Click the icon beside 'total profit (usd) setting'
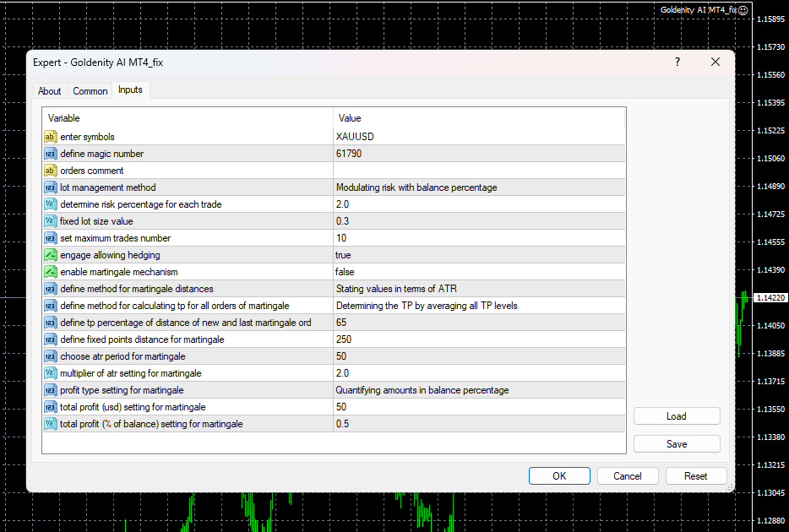The height and width of the screenshot is (532, 789). pyautogui.click(x=51, y=407)
